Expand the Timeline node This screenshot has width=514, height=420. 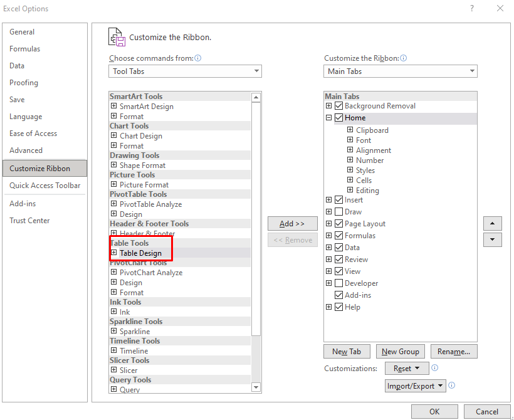click(113, 350)
